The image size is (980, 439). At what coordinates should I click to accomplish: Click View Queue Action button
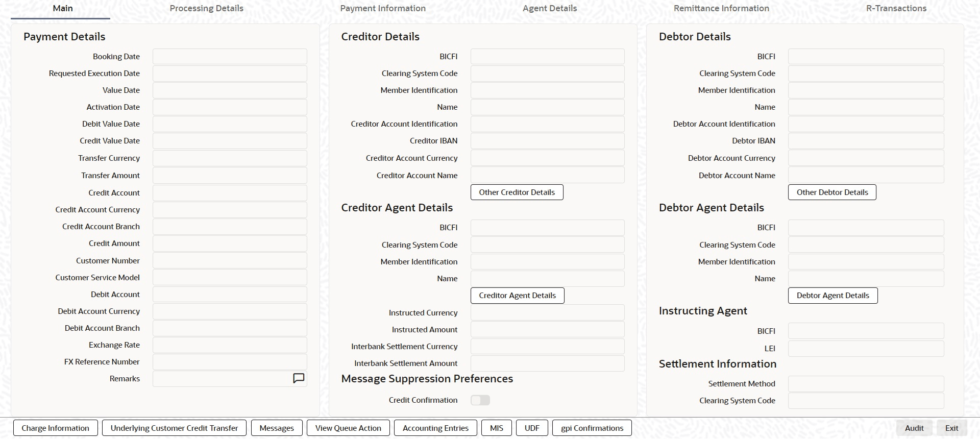click(x=348, y=428)
